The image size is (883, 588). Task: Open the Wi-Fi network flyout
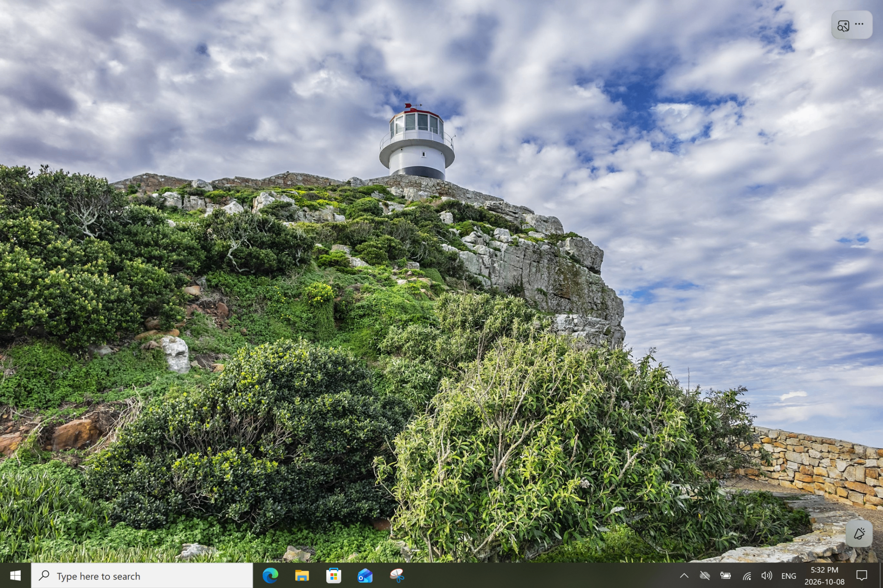coord(746,575)
